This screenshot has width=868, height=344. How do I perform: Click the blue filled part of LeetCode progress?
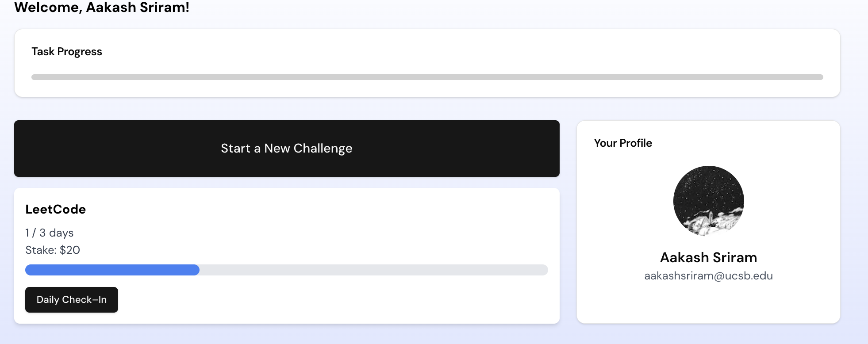(x=112, y=270)
